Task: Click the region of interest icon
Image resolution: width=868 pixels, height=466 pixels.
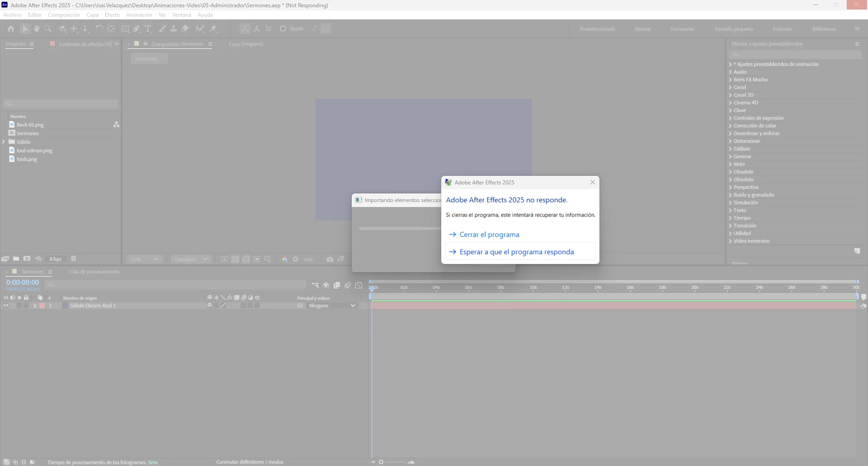Action: pyautogui.click(x=257, y=259)
